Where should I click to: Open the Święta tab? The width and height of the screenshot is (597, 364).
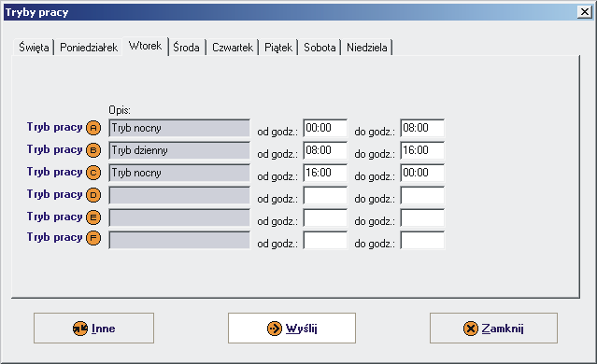point(34,48)
